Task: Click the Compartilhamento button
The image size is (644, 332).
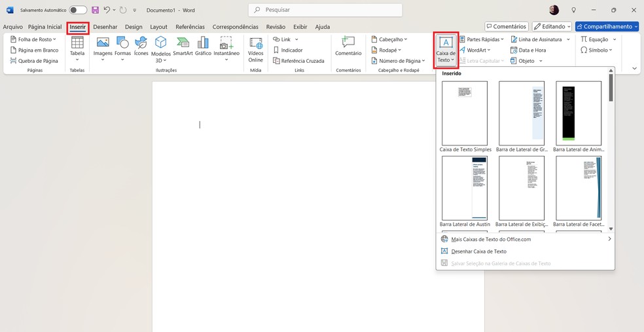Action: tap(608, 27)
